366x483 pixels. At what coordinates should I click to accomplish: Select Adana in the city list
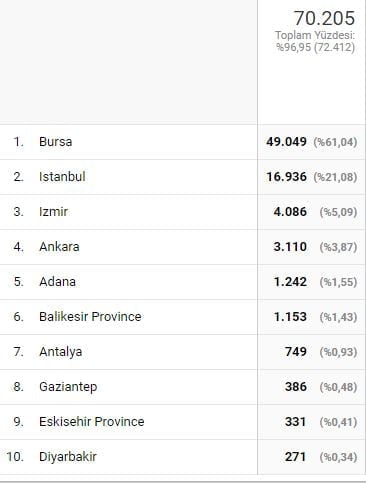pos(57,282)
